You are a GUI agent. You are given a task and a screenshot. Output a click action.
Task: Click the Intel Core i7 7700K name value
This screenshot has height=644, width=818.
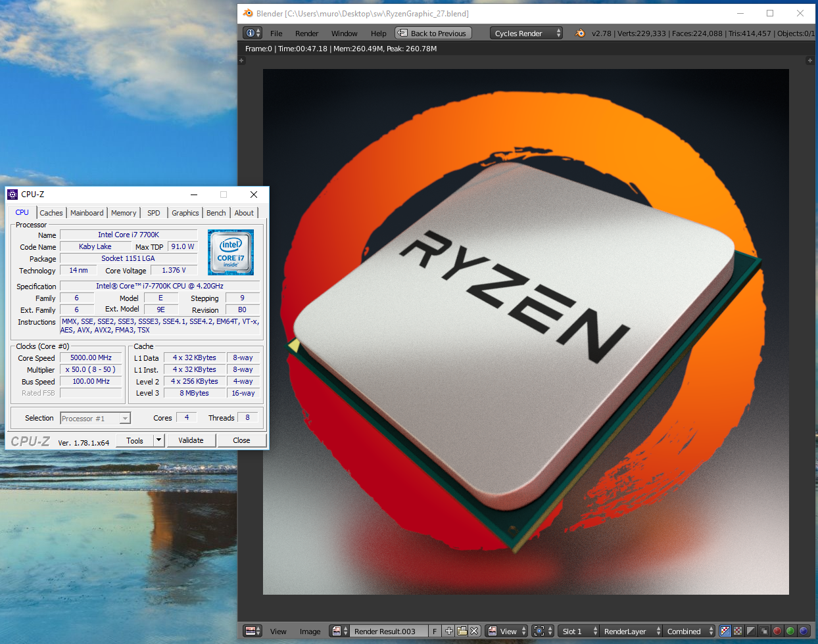click(x=129, y=235)
